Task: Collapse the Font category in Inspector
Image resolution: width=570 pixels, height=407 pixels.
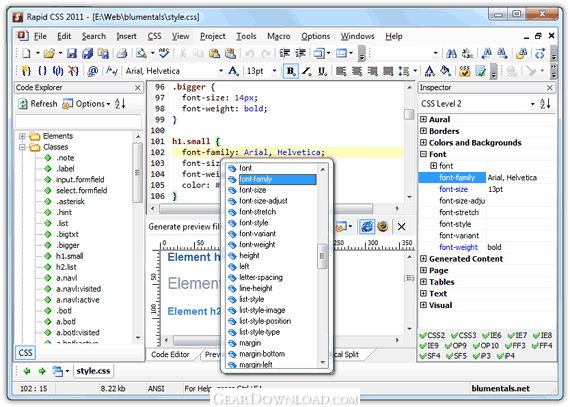Action: (x=424, y=154)
